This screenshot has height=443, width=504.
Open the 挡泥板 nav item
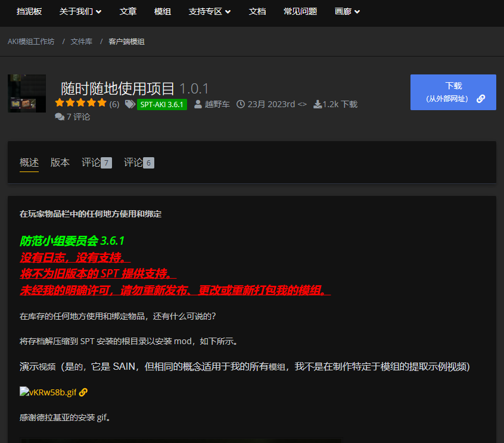pyautogui.click(x=29, y=11)
